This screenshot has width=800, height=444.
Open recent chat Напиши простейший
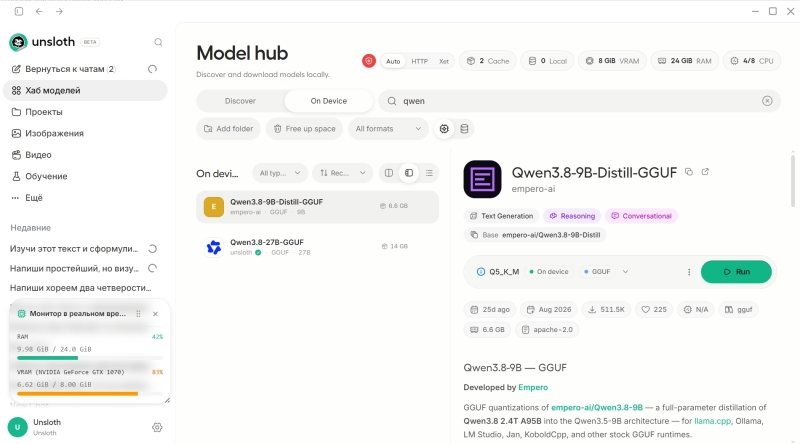pyautogui.click(x=74, y=268)
